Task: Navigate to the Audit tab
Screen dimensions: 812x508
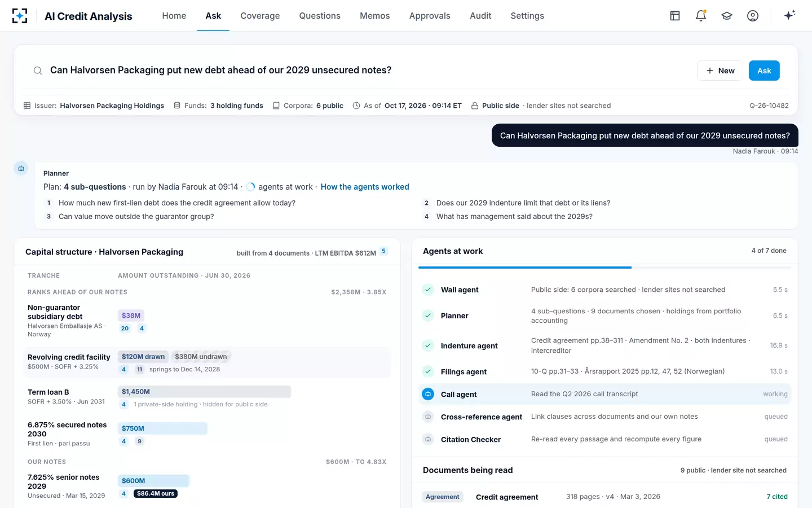Action: click(480, 16)
